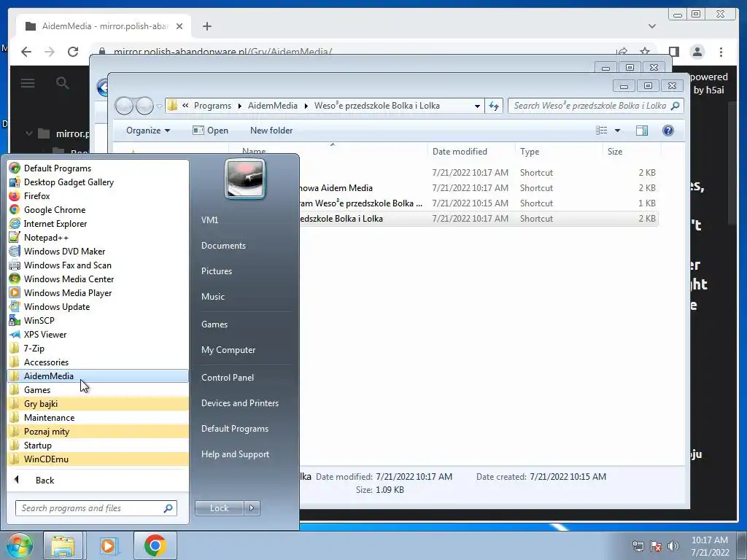Refresh the Explorer address bar
Image resolution: width=747 pixels, height=560 pixels.
click(494, 106)
